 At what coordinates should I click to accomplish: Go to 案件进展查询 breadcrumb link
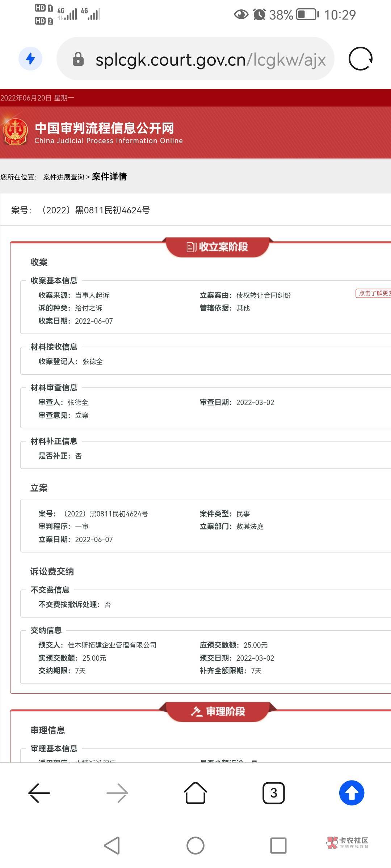[63, 177]
